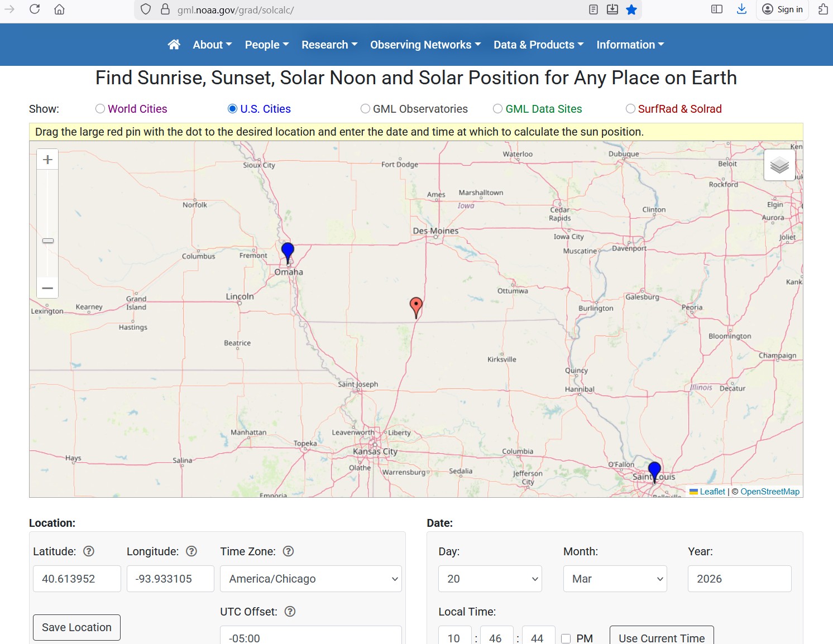Zoom out on the map
The width and height of the screenshot is (833, 644).
pyautogui.click(x=47, y=288)
